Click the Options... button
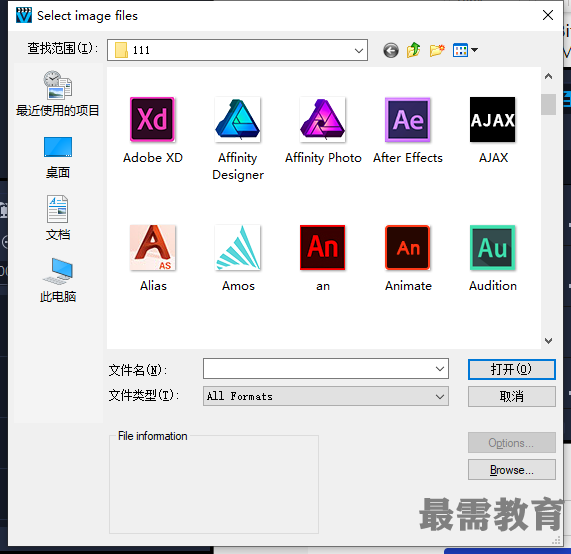The height and width of the screenshot is (554, 571). pyautogui.click(x=512, y=443)
